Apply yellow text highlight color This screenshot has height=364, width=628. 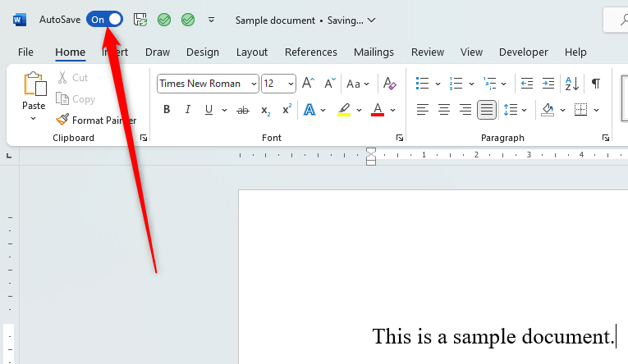click(x=344, y=109)
